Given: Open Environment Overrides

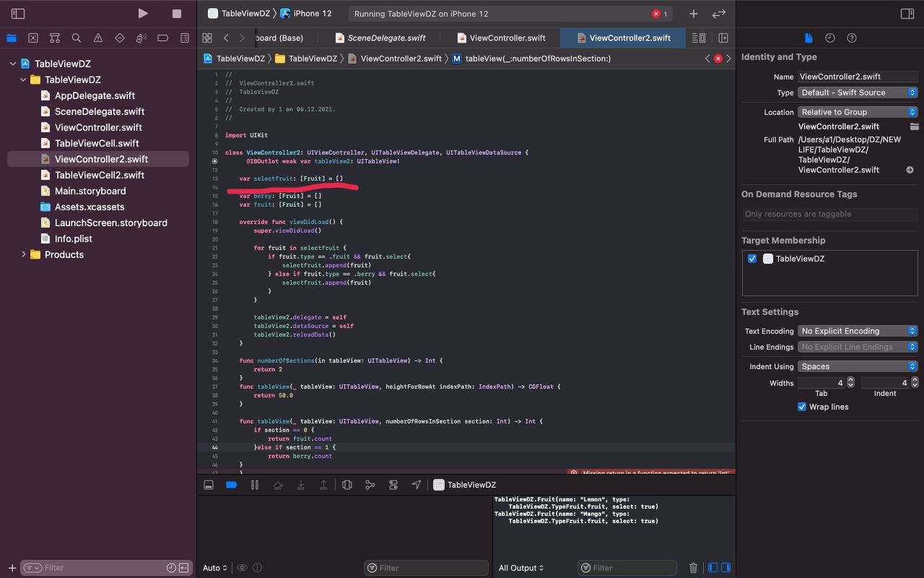Looking at the screenshot, I should [393, 485].
